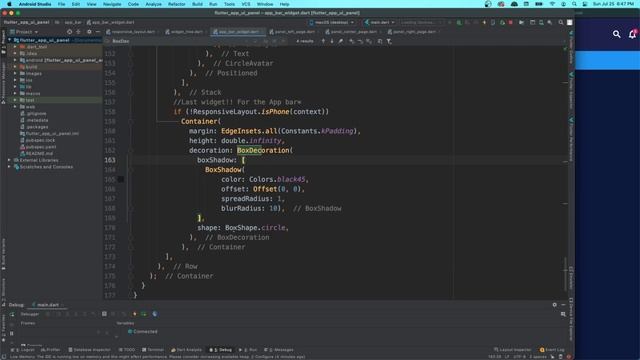Open the Database Inspector tool window
640x360 pixels.
tap(89, 350)
